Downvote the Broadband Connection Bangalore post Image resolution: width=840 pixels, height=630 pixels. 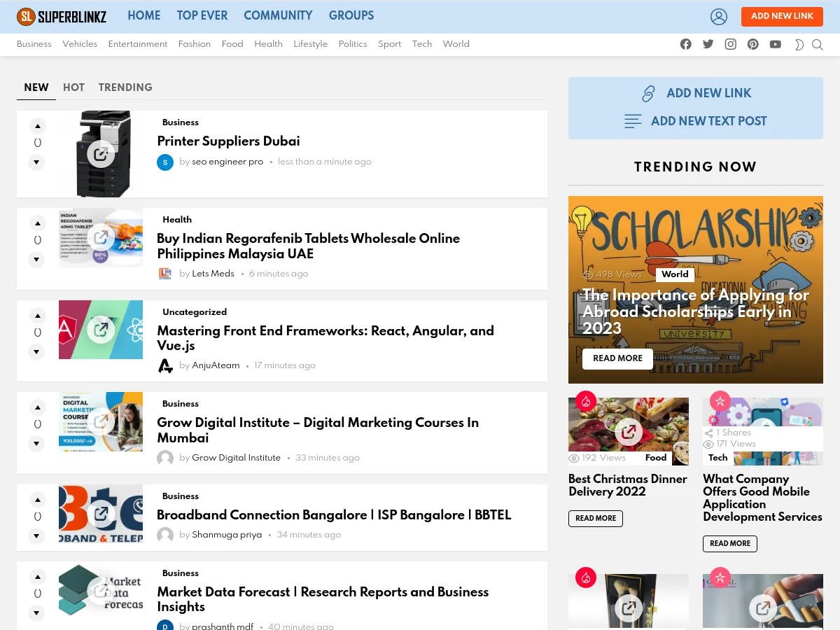[x=36, y=536]
